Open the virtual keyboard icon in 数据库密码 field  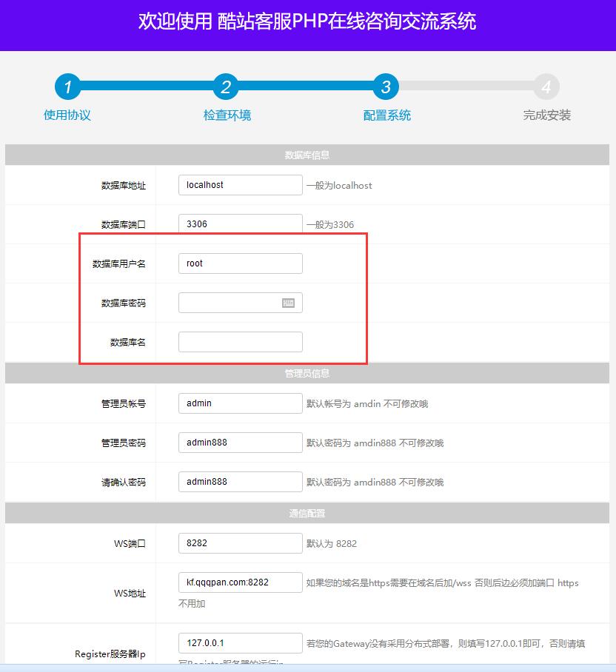[x=288, y=303]
